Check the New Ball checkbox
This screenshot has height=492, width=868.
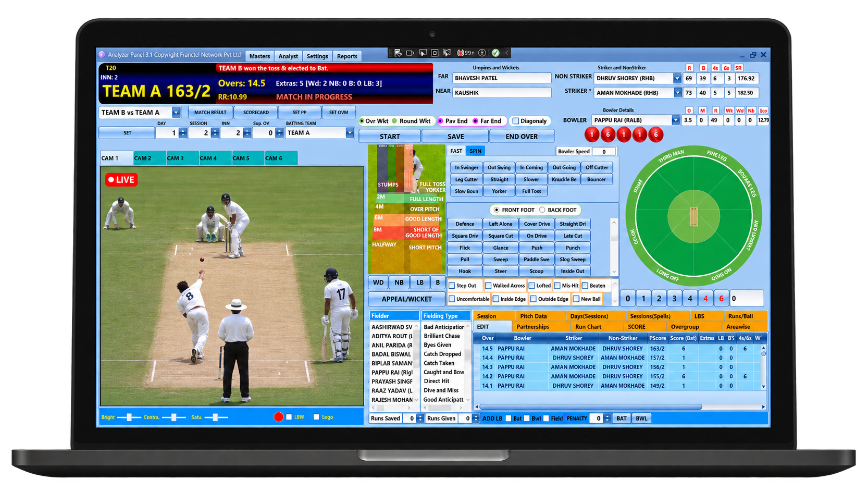coord(576,299)
